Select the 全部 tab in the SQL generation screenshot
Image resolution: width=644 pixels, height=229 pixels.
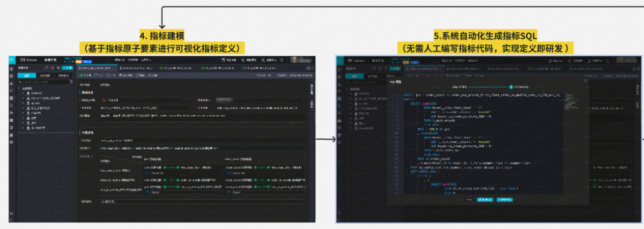[x=354, y=76]
